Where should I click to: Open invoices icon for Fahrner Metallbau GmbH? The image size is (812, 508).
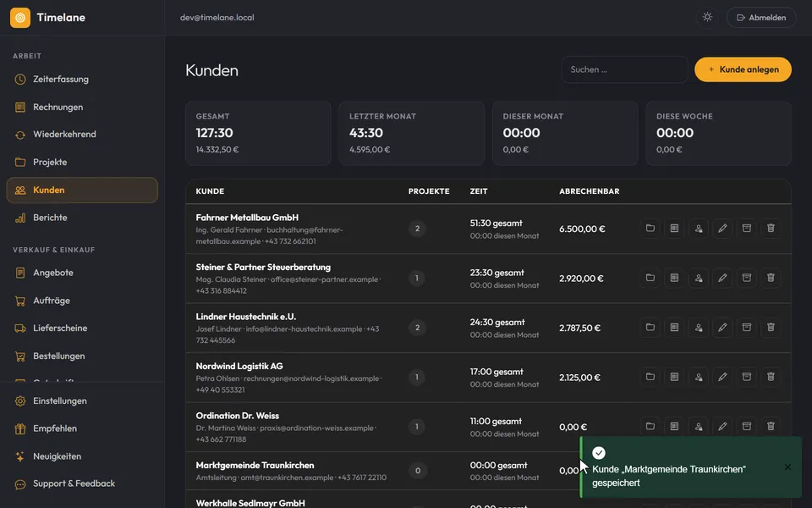674,228
